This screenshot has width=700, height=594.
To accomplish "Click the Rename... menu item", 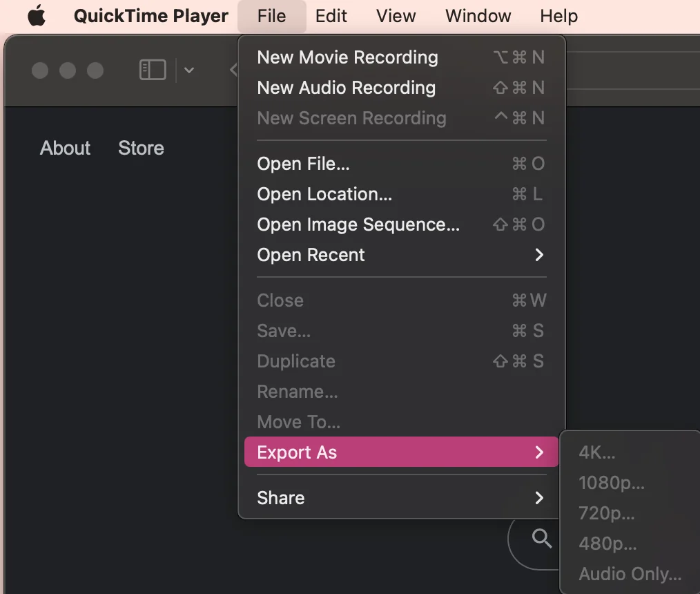I will click(401, 391).
